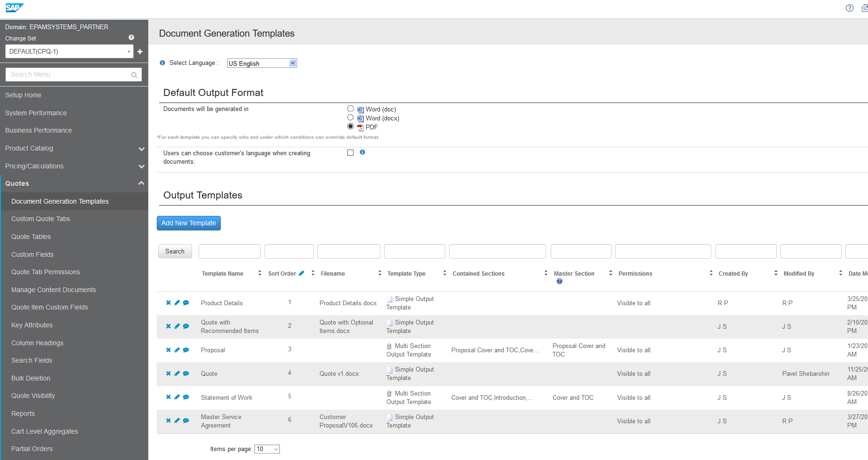Sort by Permissions column arrows
868x460 pixels.
tap(711, 273)
